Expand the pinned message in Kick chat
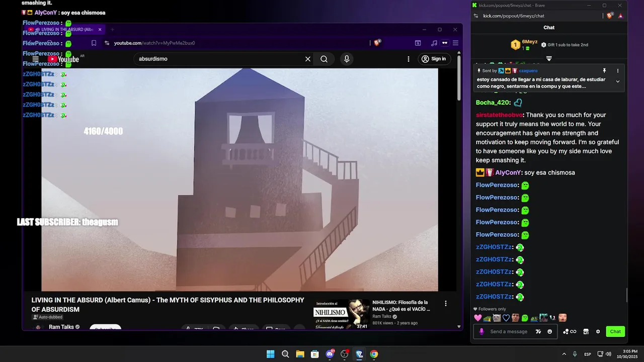Image resolution: width=644 pixels, height=362 pixels. [618, 81]
